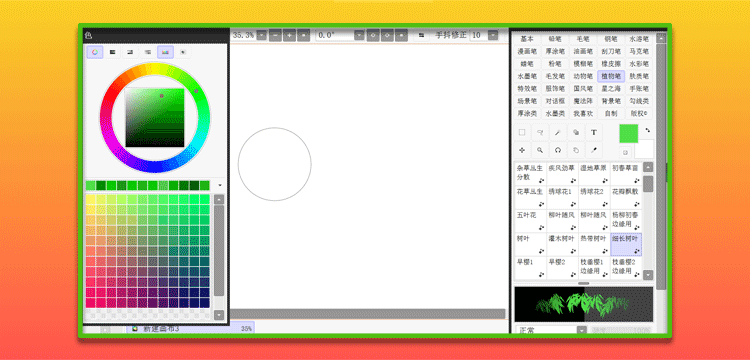Rotate canvas view counterclockwise

373,35
